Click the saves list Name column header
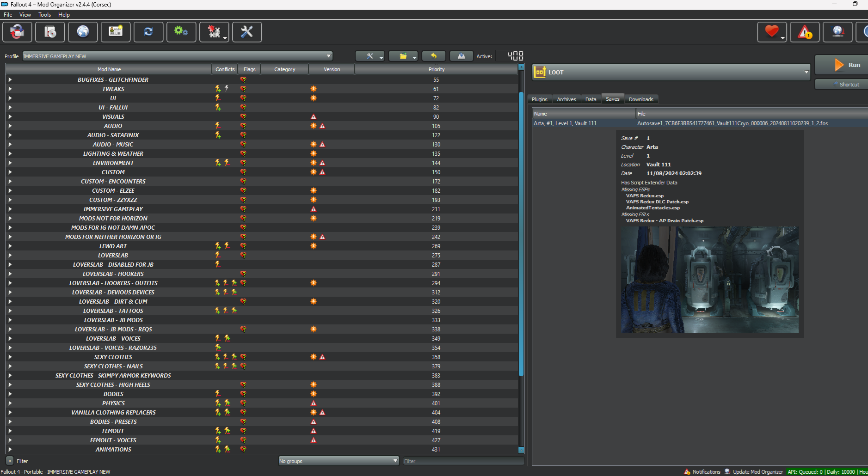This screenshot has width=868, height=476. [584, 114]
